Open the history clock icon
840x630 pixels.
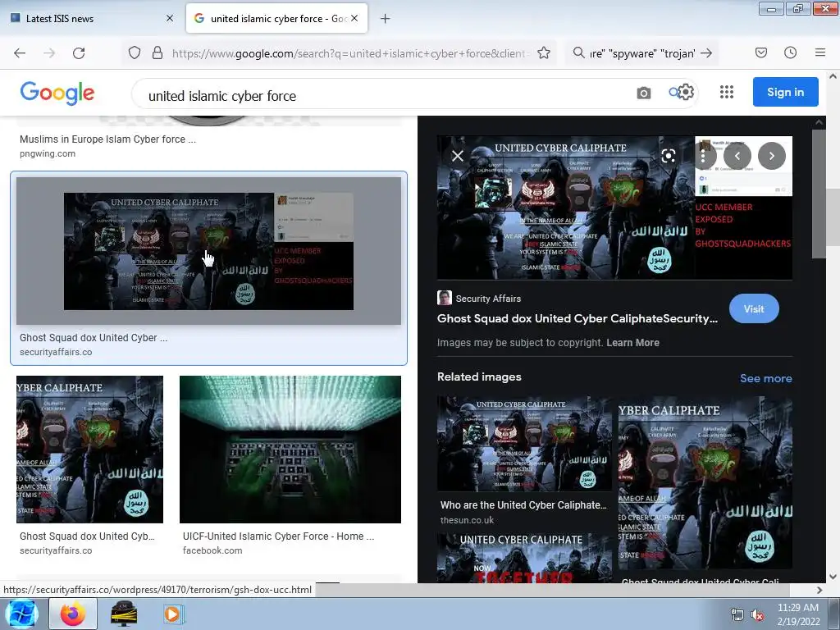pyautogui.click(x=790, y=52)
